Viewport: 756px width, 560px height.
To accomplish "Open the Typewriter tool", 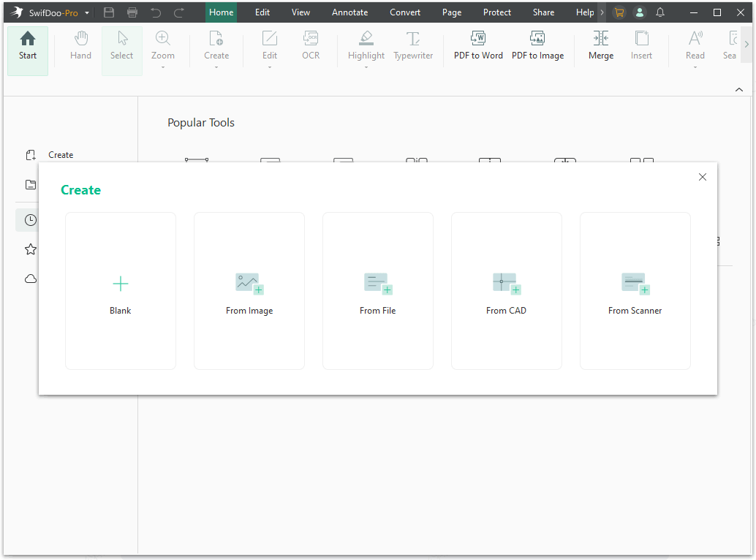I will coord(412,46).
